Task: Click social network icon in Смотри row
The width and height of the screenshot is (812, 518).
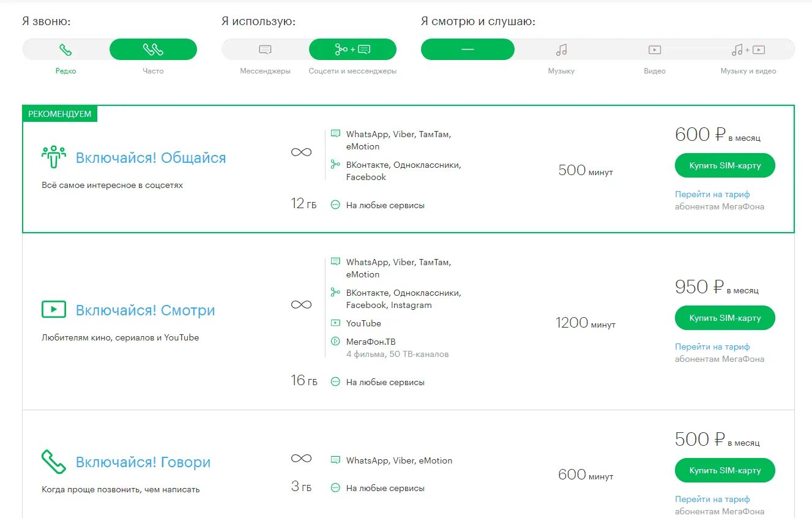Action: [335, 292]
